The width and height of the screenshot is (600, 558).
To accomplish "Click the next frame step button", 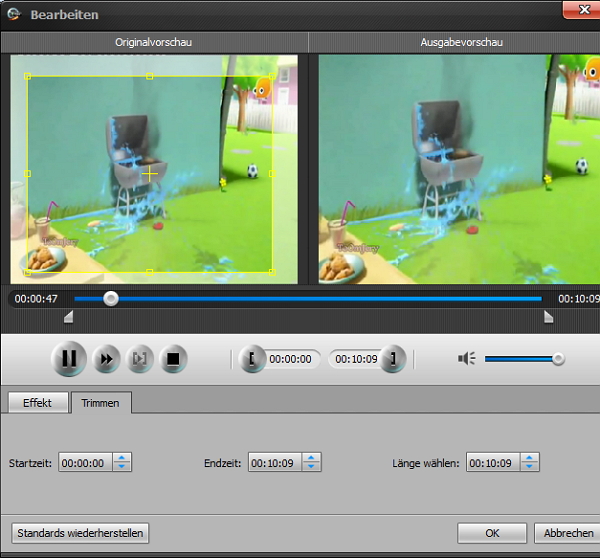I will point(140,359).
